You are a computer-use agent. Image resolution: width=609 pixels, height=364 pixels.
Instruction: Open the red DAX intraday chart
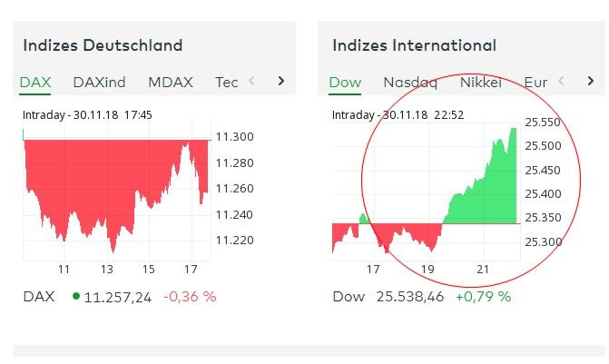(116, 191)
